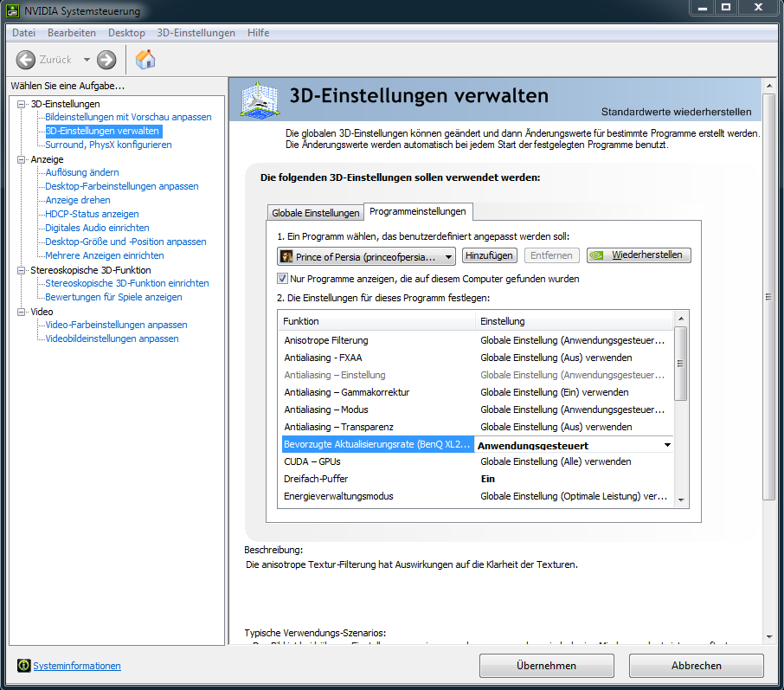Click settings list scroll-up arrow
This screenshot has height=690, width=784.
click(x=680, y=319)
